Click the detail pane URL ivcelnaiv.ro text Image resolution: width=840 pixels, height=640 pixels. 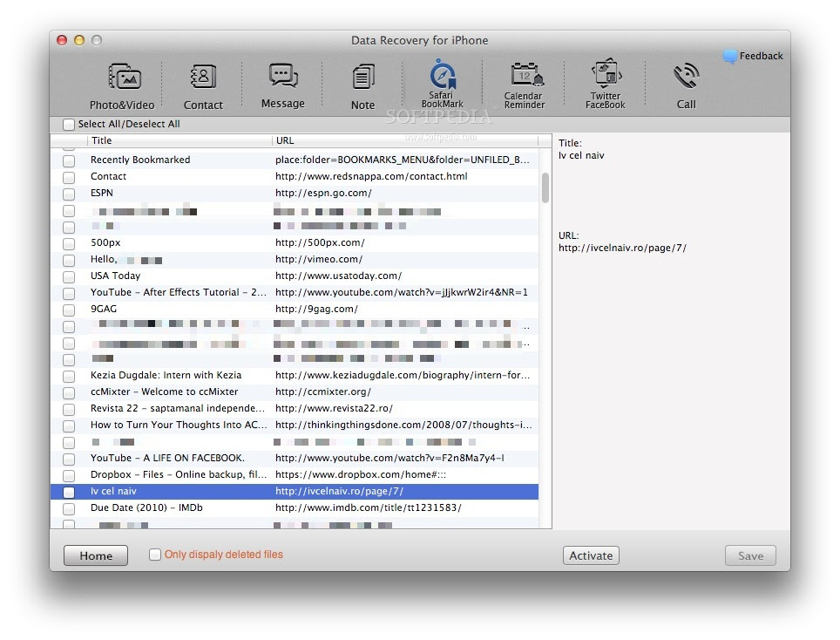pos(622,249)
